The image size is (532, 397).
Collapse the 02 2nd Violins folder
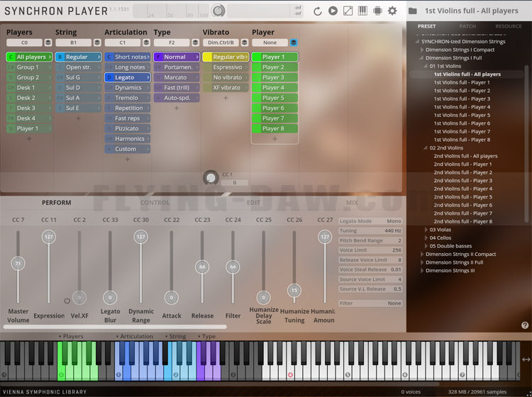pos(426,148)
